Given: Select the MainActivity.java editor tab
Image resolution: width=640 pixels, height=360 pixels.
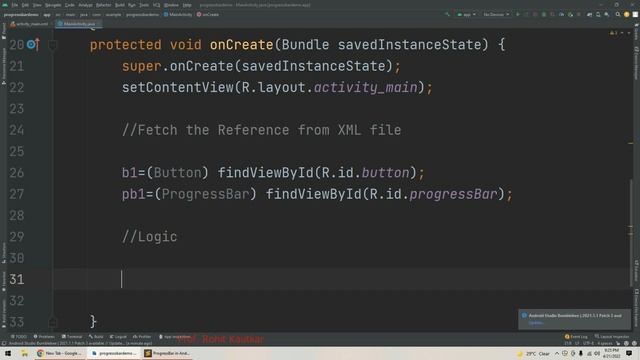Looking at the screenshot, I should point(78,24).
